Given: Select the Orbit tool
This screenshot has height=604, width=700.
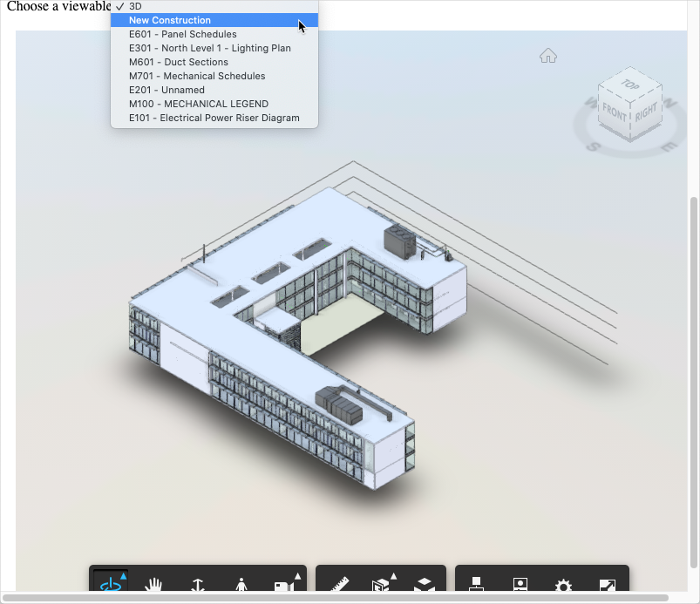Looking at the screenshot, I should click(110, 586).
